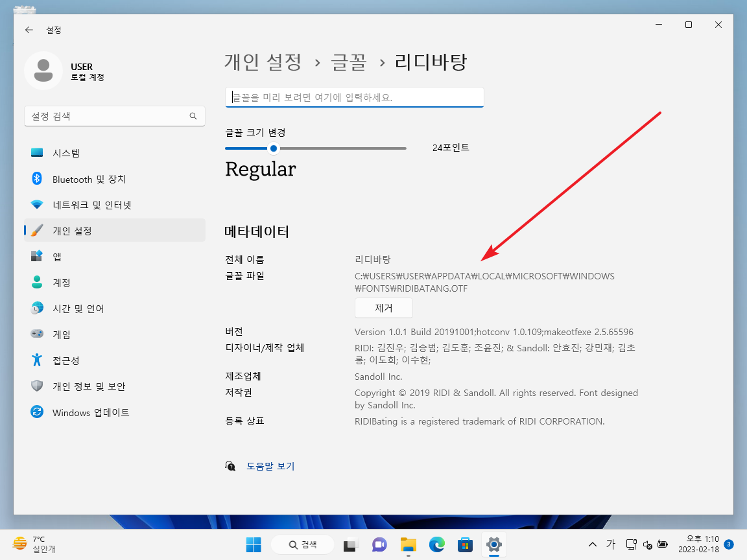Switch the 가 Korean input mode indicator
The height and width of the screenshot is (560, 747).
(x=611, y=544)
